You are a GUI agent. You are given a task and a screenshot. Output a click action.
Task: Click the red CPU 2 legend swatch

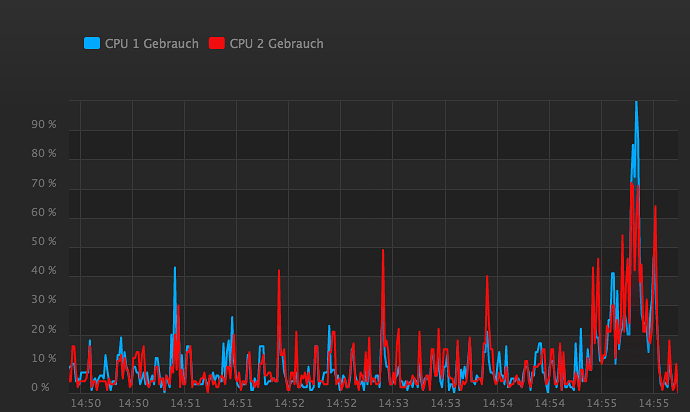(217, 43)
